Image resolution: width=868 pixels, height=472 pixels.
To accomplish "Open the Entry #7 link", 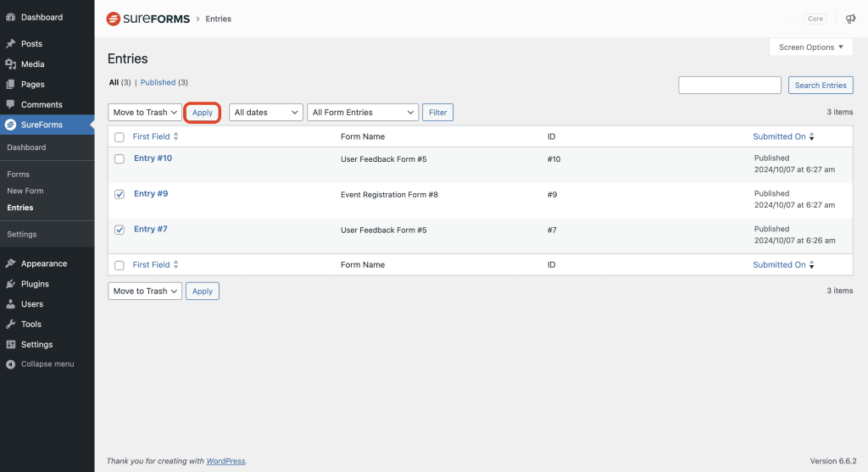I will pyautogui.click(x=151, y=229).
